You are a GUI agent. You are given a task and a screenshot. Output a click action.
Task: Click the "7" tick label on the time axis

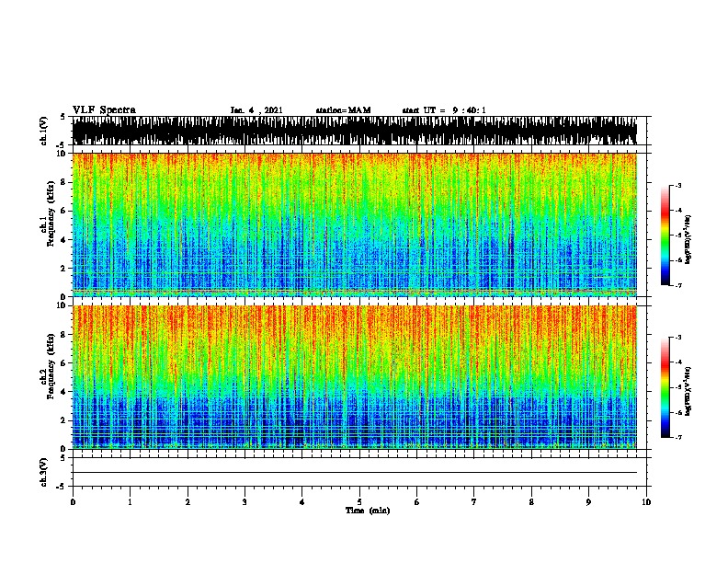[474, 501]
